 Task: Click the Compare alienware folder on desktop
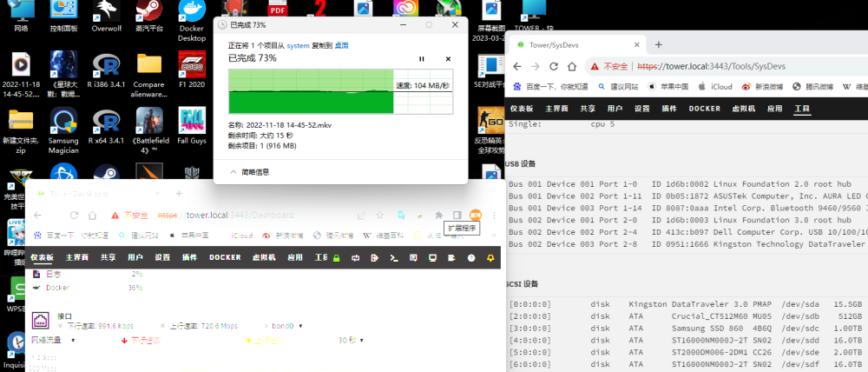[x=149, y=75]
